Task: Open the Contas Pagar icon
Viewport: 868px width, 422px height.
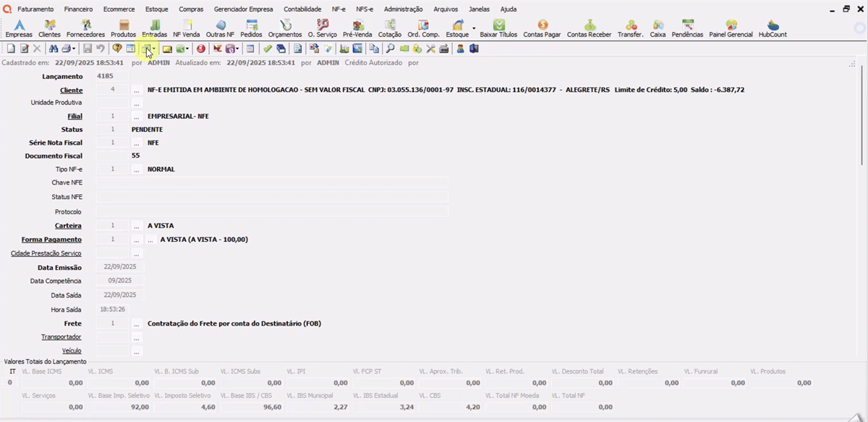Action: click(542, 29)
